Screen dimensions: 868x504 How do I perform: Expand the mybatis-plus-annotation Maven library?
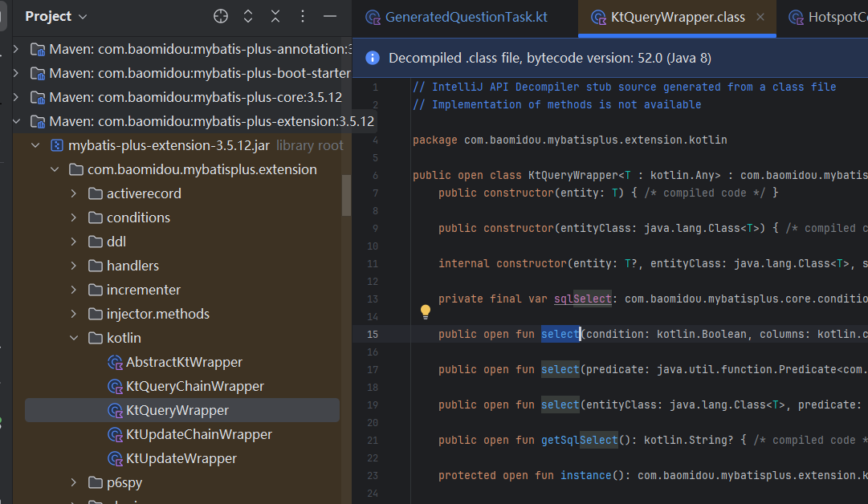tap(16, 49)
